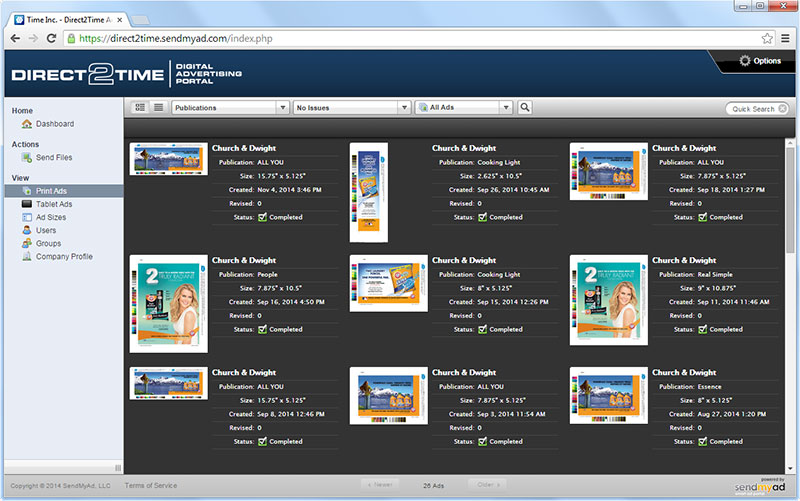The image size is (800, 501).
Task: Open the All Ads filter dropdown
Action: [465, 107]
